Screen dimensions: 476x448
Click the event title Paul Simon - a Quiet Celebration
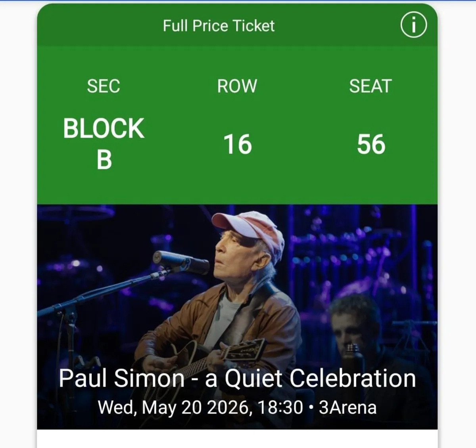tap(237, 379)
